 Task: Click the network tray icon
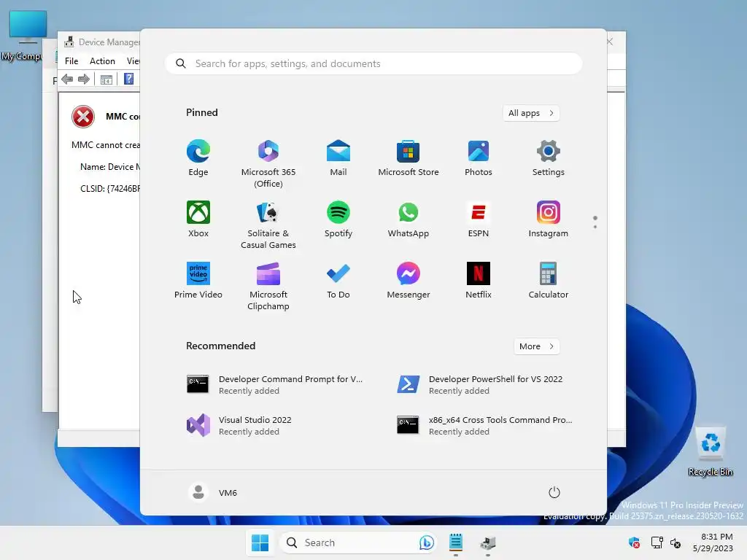657,542
